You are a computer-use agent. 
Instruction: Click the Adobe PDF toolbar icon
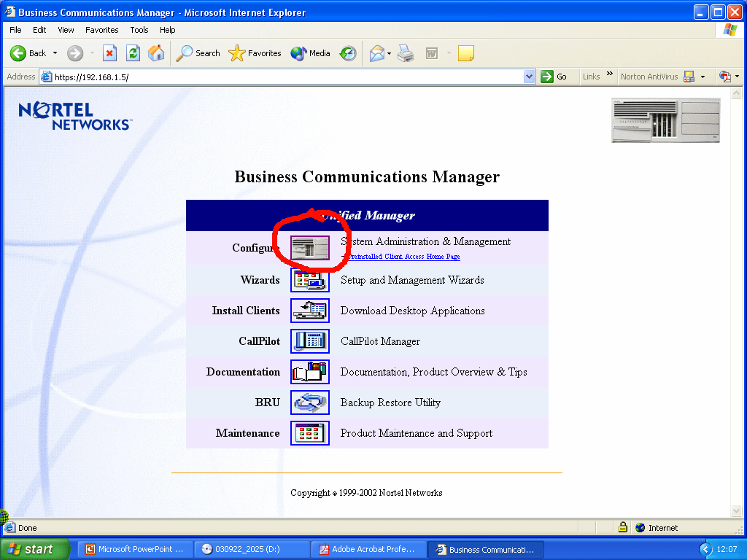[x=725, y=77]
